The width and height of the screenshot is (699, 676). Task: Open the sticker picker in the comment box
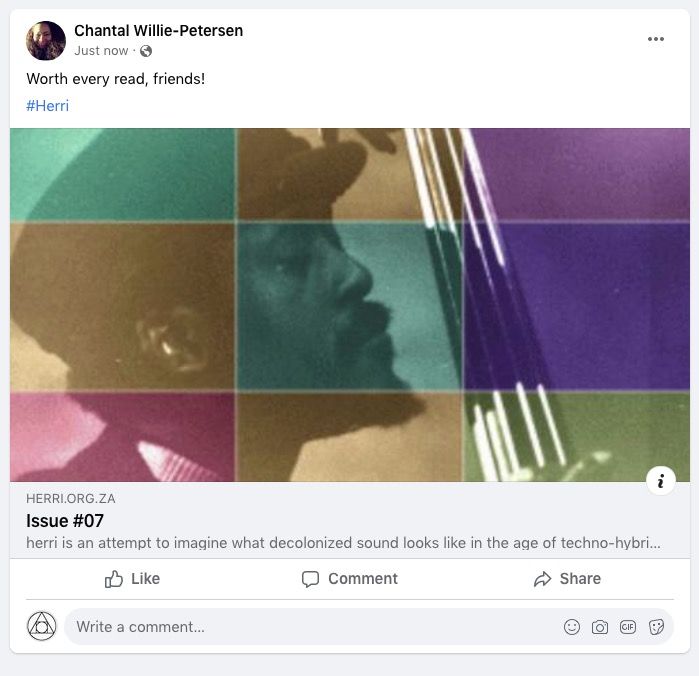(x=657, y=627)
